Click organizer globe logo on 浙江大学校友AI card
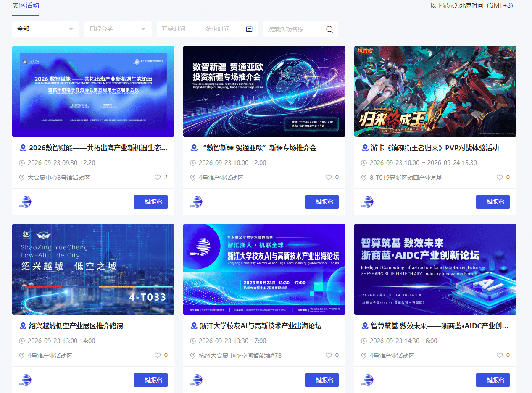The image size is (532, 393). 196,380
